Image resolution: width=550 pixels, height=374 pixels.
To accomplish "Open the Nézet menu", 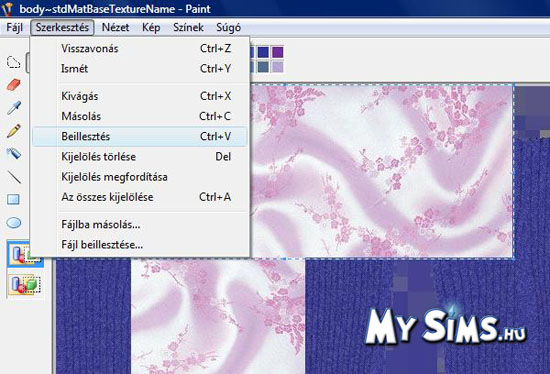I will click(x=115, y=27).
